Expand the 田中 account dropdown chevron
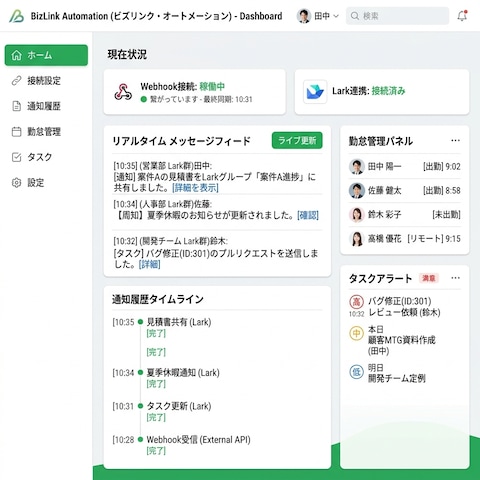 336,16
